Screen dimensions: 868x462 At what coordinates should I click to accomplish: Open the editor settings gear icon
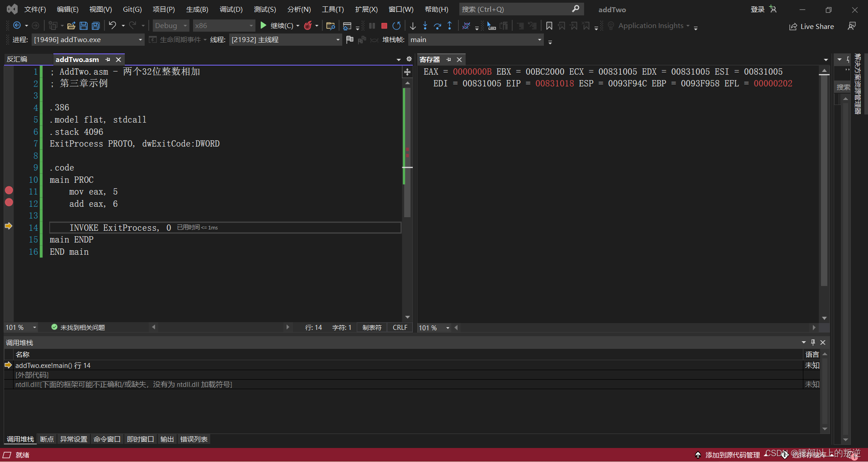pyautogui.click(x=409, y=59)
